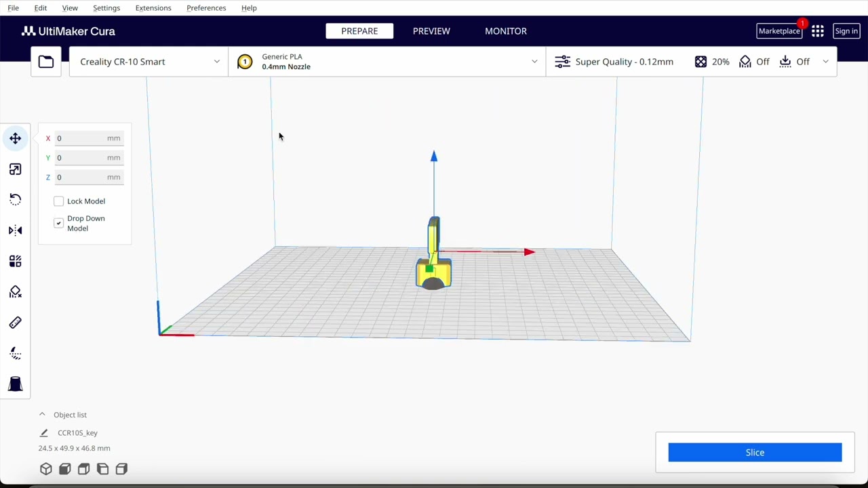Enable Lock Model checkbox
Screen dimensions: 868x488
point(59,201)
